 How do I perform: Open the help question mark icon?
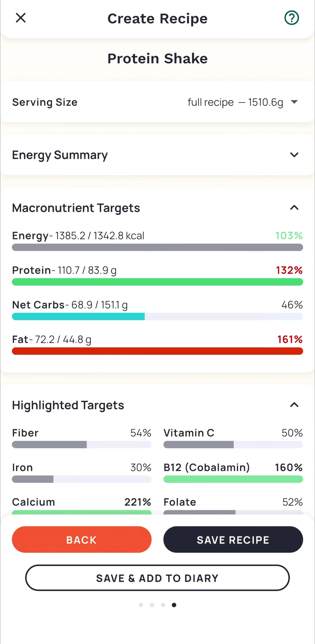coord(292,18)
